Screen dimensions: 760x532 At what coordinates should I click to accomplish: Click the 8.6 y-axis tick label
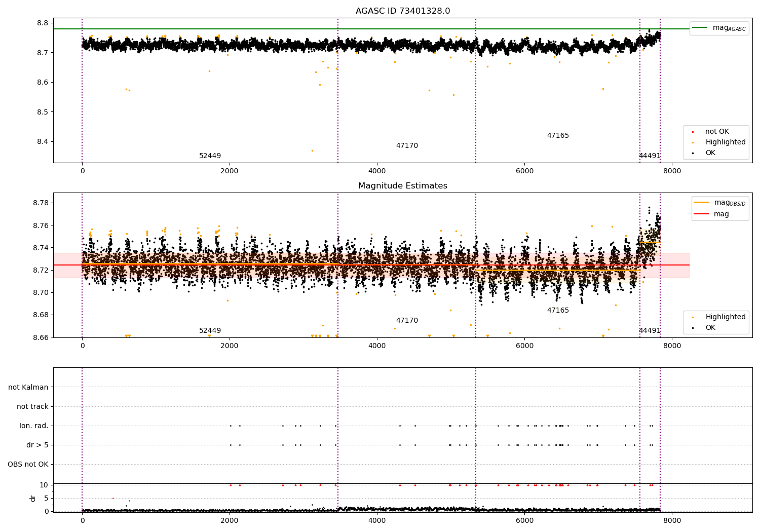43,82
